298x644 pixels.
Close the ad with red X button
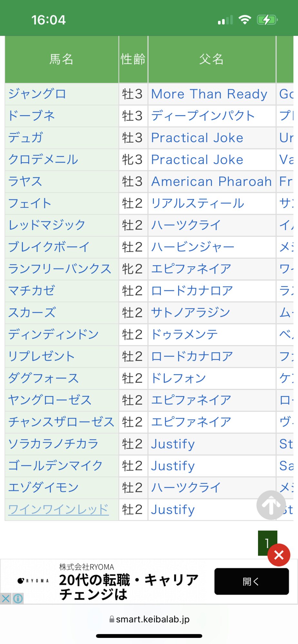point(279,555)
